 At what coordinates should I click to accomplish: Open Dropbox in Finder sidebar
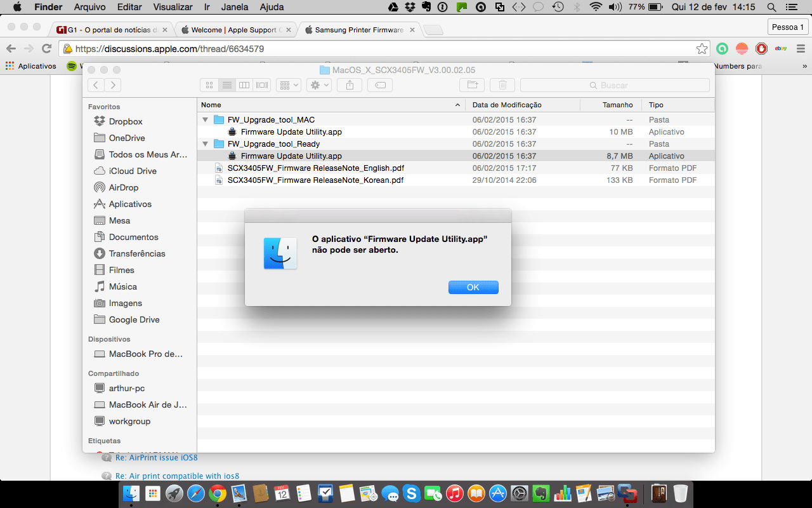pyautogui.click(x=125, y=121)
